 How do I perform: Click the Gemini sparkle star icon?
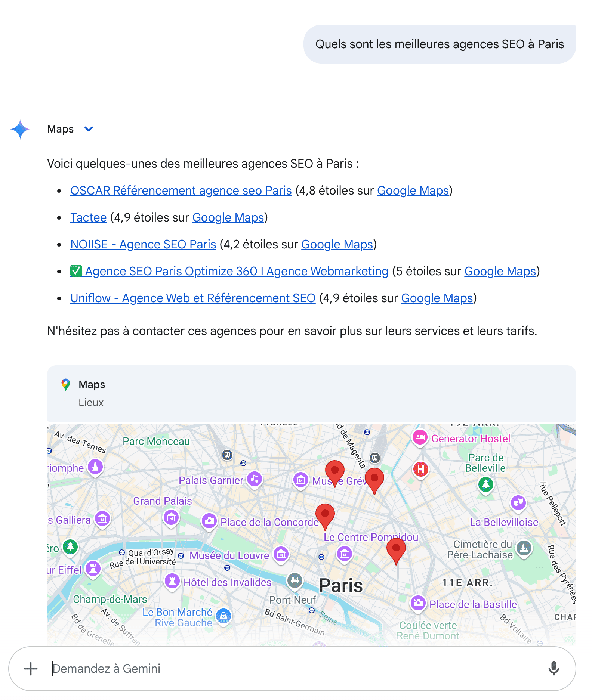(x=20, y=129)
